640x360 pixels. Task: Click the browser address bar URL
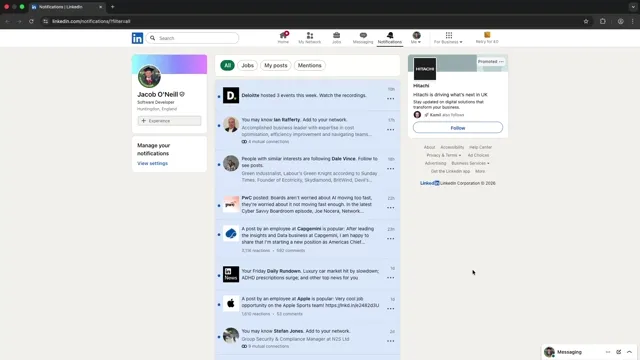91,21
